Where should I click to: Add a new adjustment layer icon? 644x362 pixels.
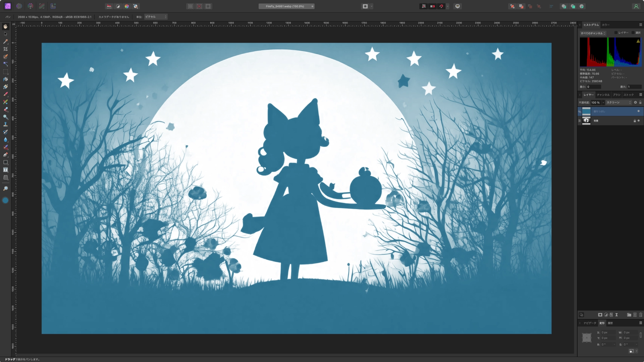606,315
